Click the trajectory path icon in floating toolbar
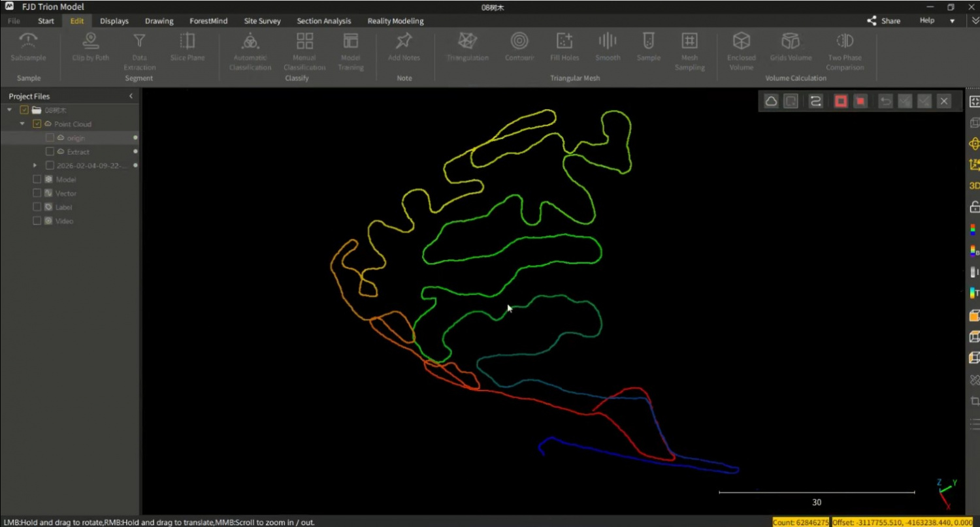 [815, 101]
